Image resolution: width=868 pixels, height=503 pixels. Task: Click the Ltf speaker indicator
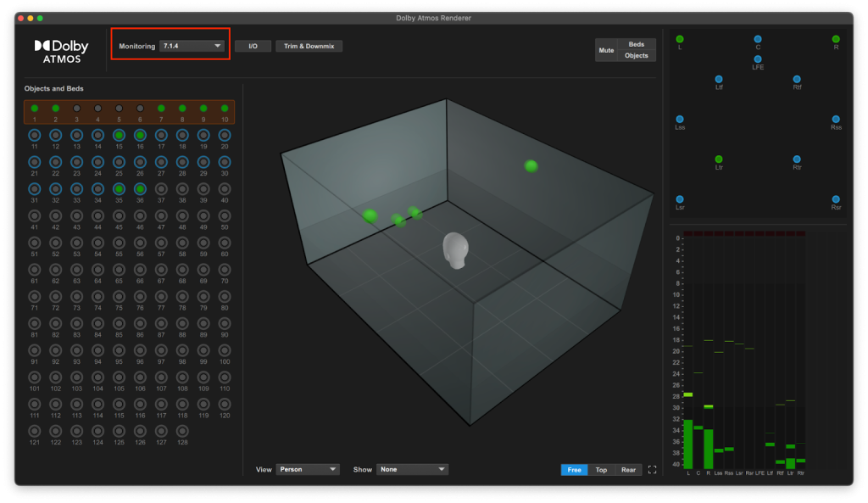pos(719,79)
